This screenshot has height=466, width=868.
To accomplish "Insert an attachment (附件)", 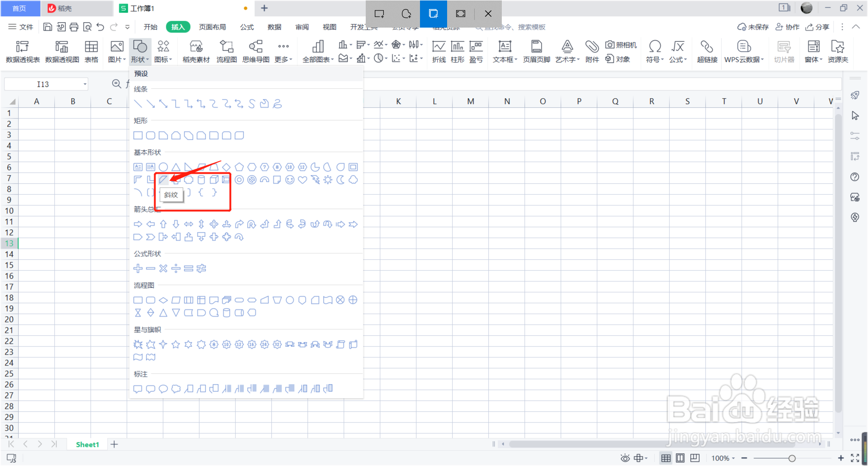I will pyautogui.click(x=592, y=51).
